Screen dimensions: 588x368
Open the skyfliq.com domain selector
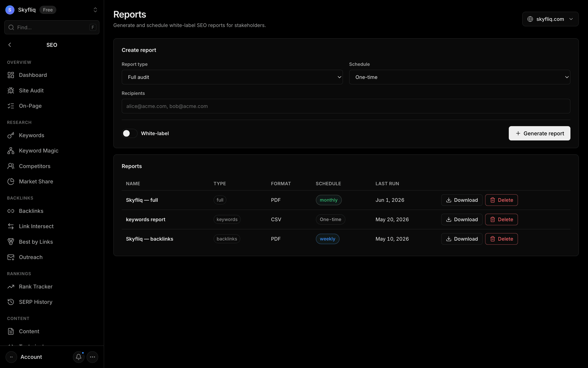(x=550, y=19)
